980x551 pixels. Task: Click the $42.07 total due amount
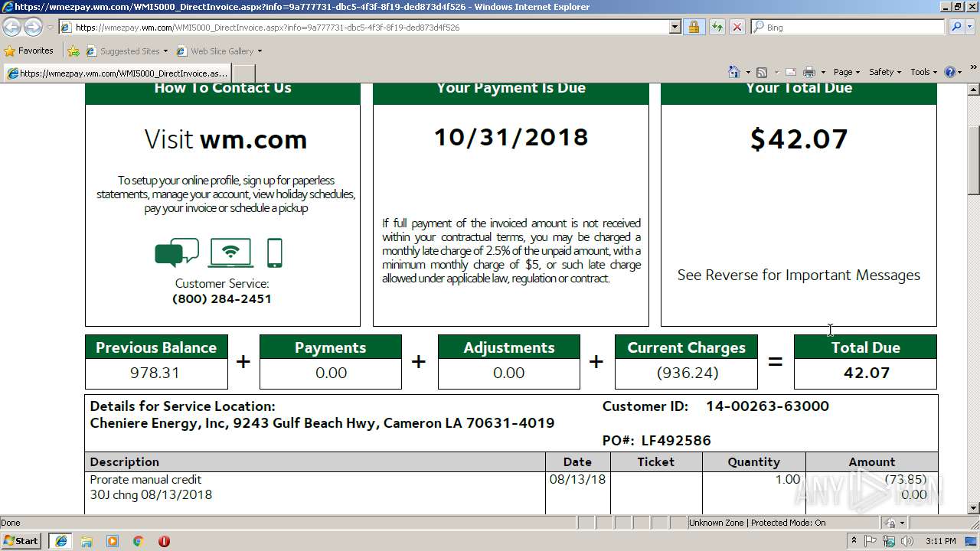pyautogui.click(x=799, y=139)
